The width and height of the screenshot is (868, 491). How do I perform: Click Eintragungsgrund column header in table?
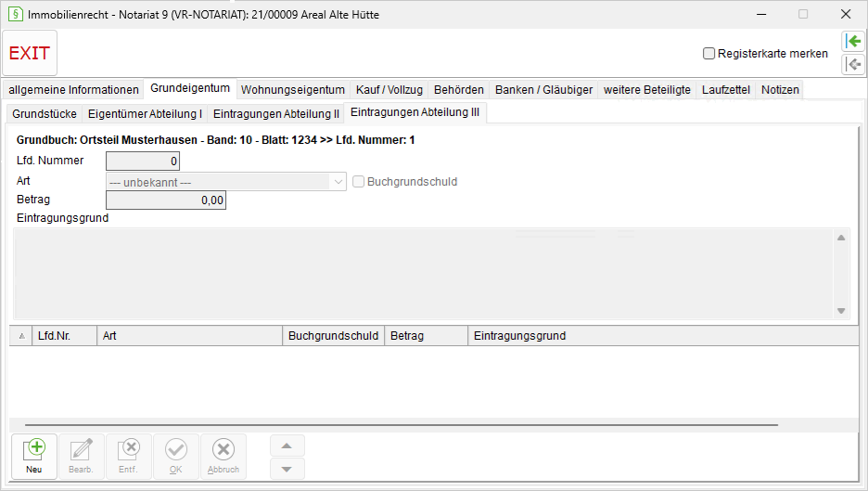point(663,336)
